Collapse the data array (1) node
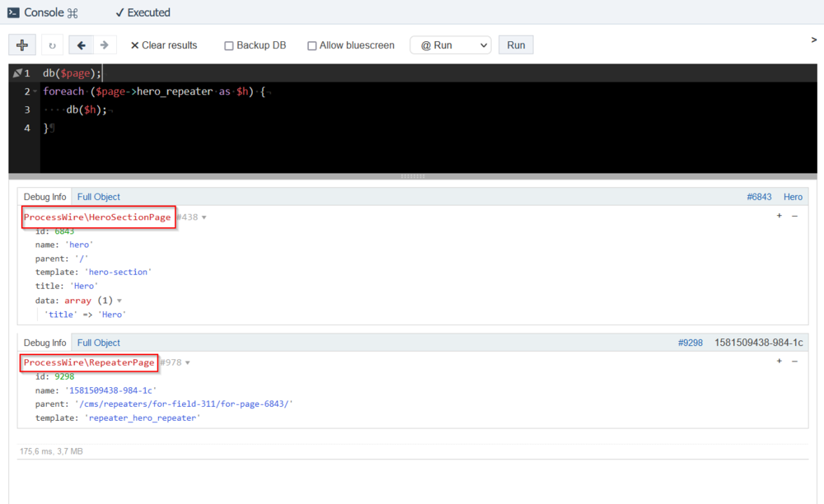 coord(119,301)
